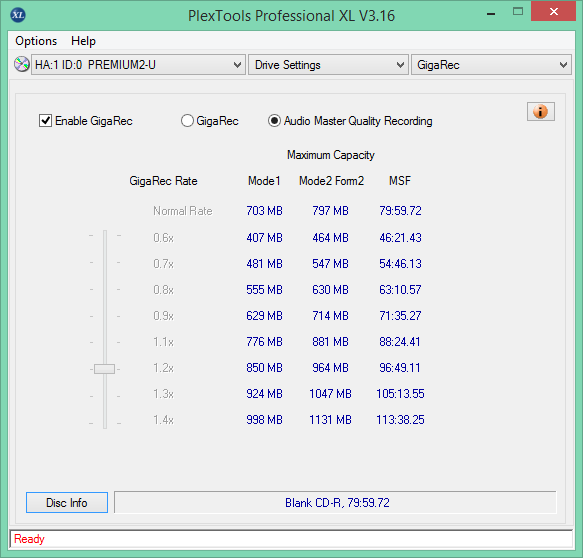Viewport: 583px width, 558px height.
Task: Click the Blank CD-R, 79:59.72 disc info field
Action: pyautogui.click(x=335, y=503)
